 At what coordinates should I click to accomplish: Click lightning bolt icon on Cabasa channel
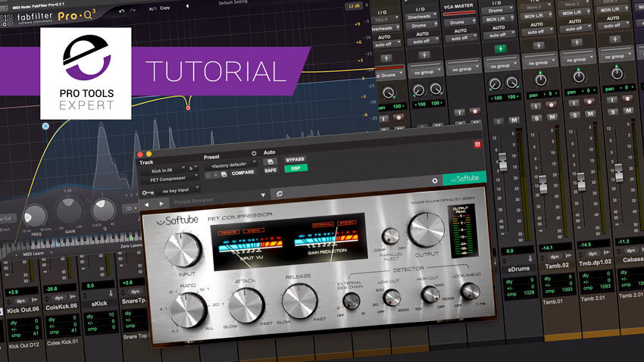click(614, 39)
